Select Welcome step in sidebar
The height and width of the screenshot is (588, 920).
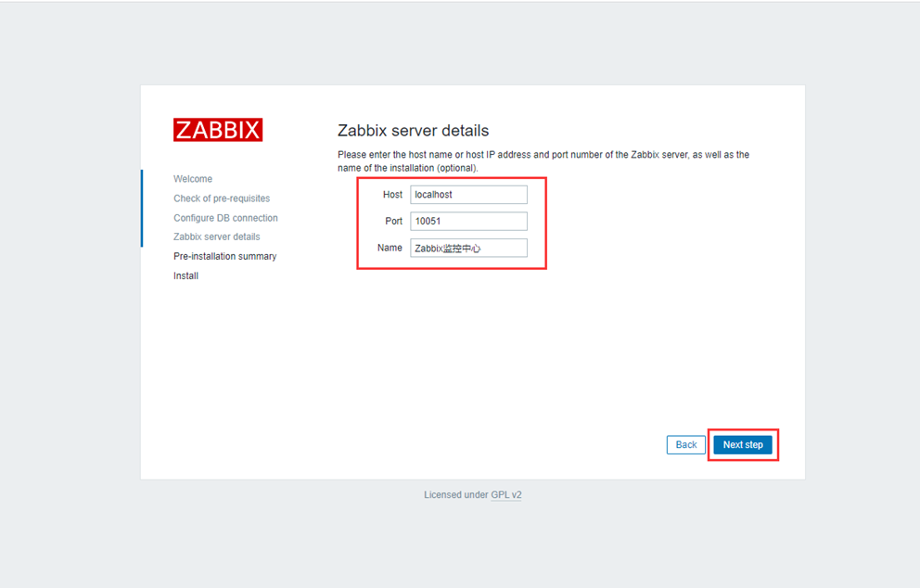click(193, 179)
